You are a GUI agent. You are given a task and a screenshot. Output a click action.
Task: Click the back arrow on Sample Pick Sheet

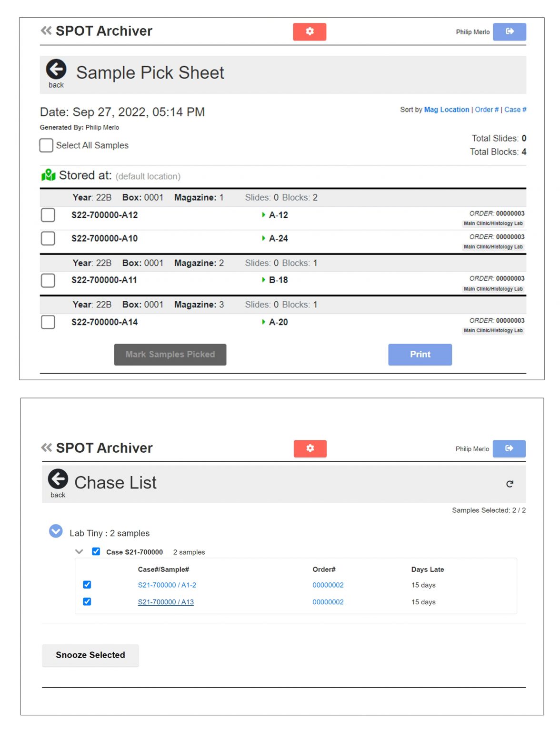(x=56, y=70)
